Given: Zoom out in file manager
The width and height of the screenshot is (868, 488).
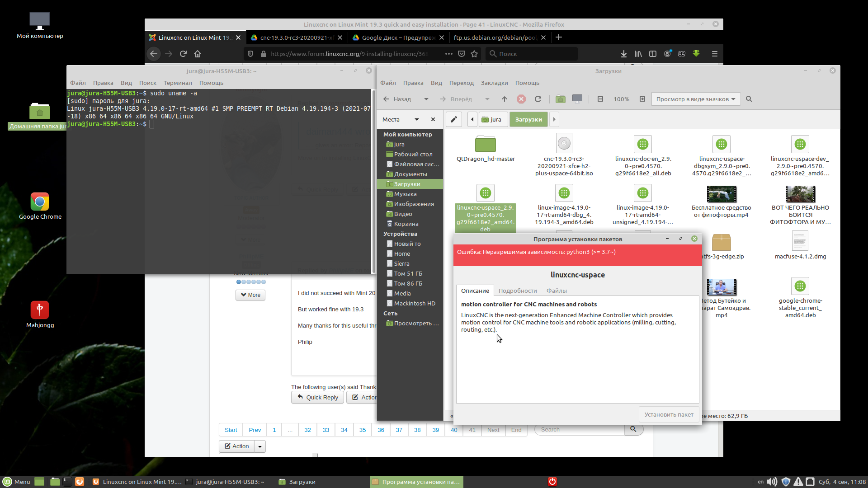Looking at the screenshot, I should pos(600,99).
